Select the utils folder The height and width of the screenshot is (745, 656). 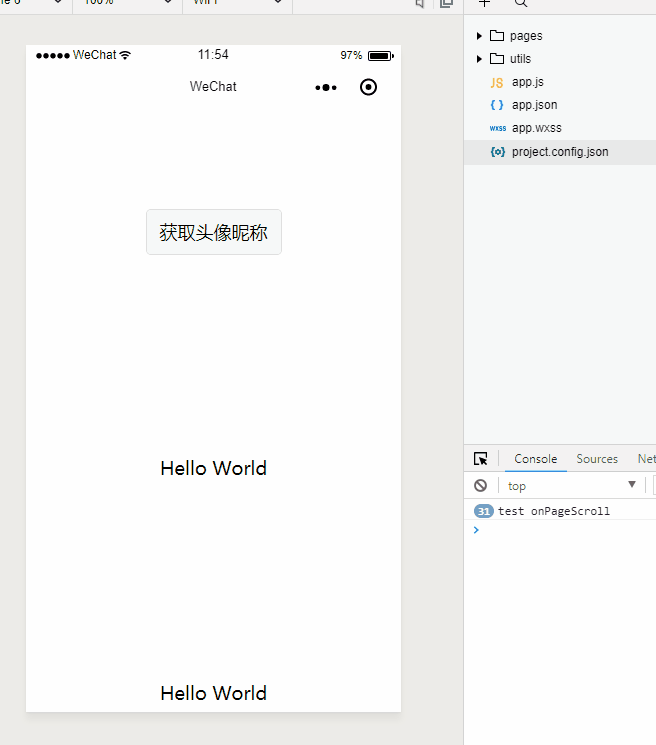coord(520,59)
